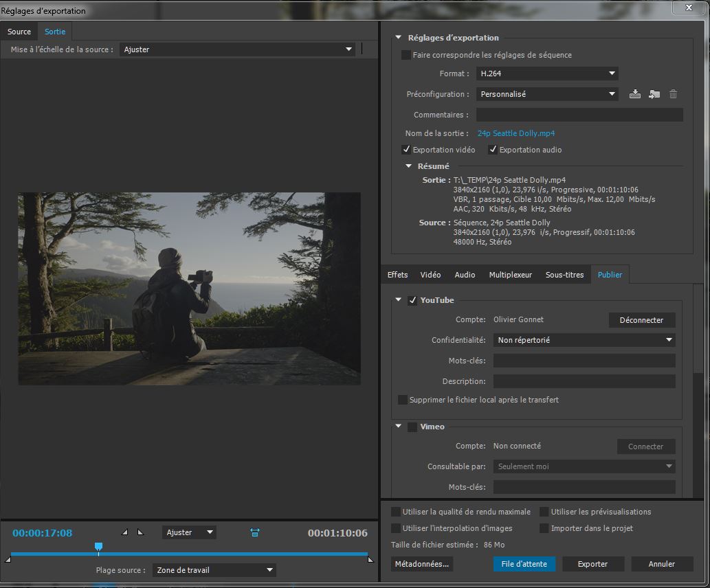710x588 pixels.
Task: Disable Exportation audio checkbox
Action: 493,150
